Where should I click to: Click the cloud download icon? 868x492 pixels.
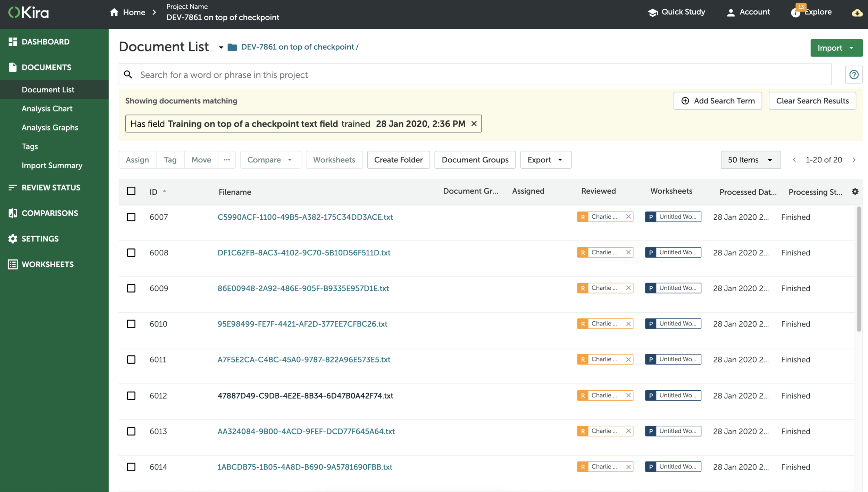point(857,13)
